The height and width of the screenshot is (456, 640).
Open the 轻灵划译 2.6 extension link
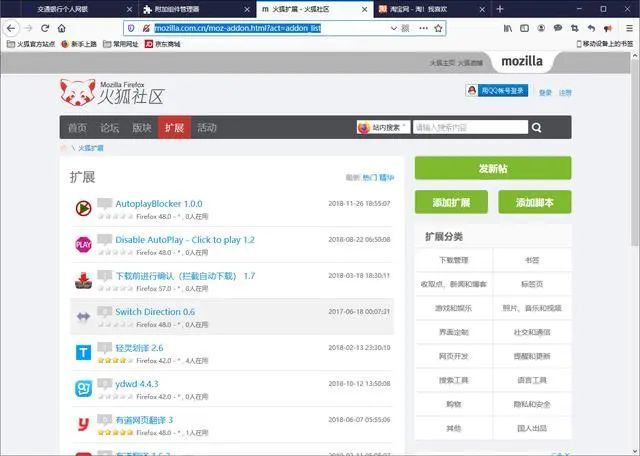pyautogui.click(x=139, y=348)
